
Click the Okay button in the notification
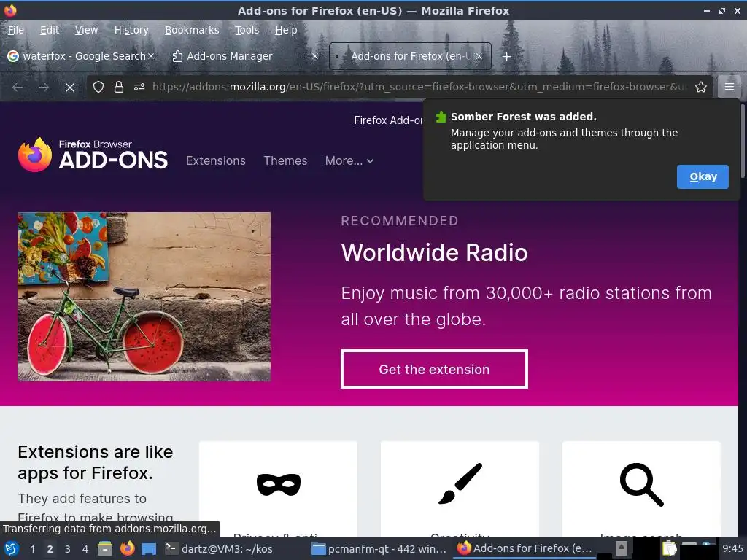coord(703,176)
